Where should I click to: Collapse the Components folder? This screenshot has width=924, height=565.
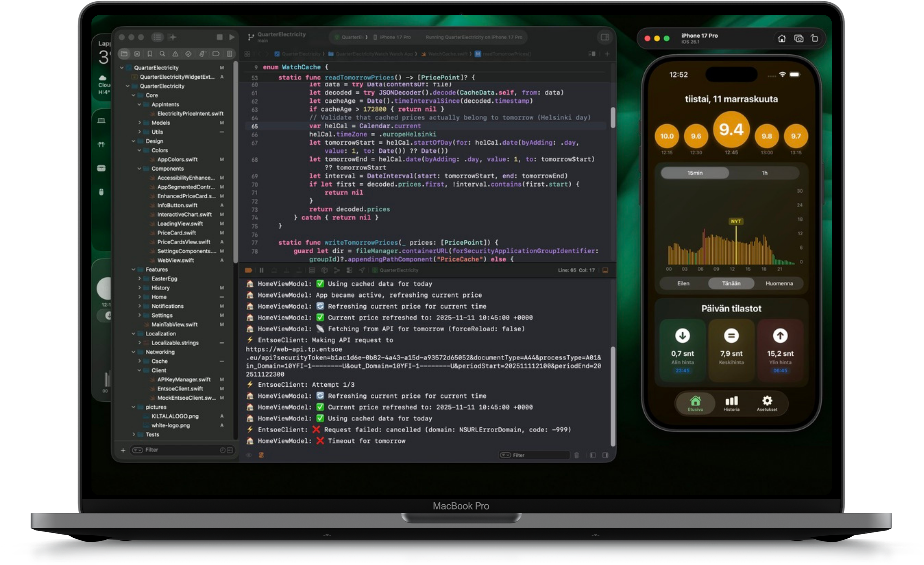(140, 169)
